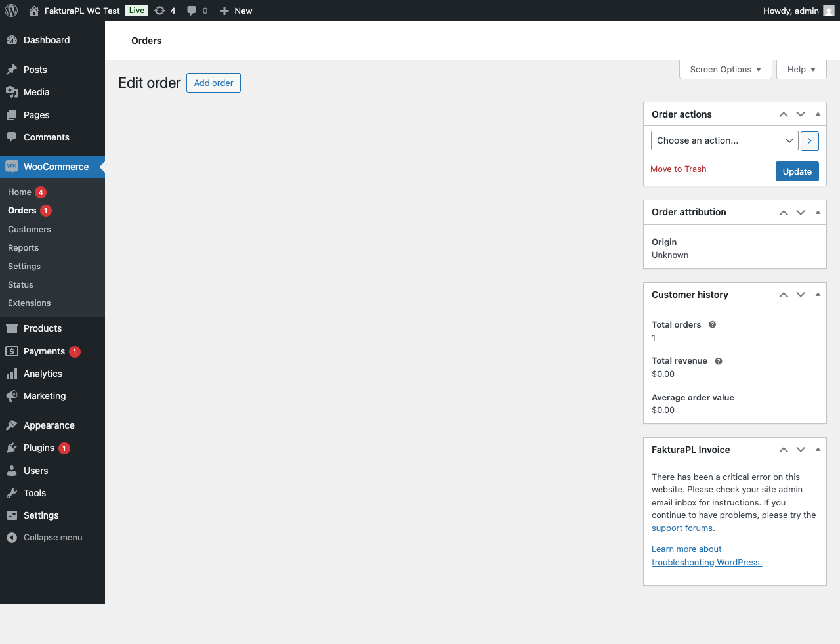Open the Products menu in sidebar
The width and height of the screenshot is (840, 644).
[x=43, y=328]
